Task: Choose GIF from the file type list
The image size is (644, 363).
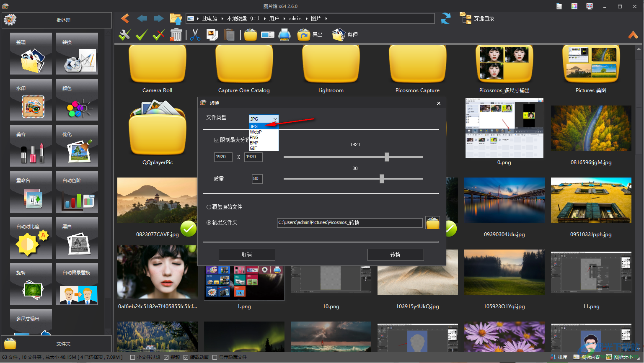Action: click(x=264, y=148)
